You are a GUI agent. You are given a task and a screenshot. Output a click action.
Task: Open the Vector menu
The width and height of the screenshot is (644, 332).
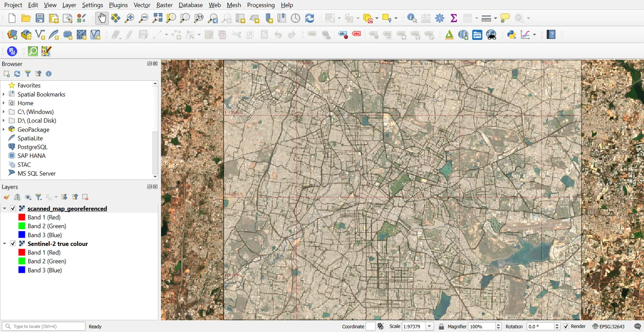(142, 5)
